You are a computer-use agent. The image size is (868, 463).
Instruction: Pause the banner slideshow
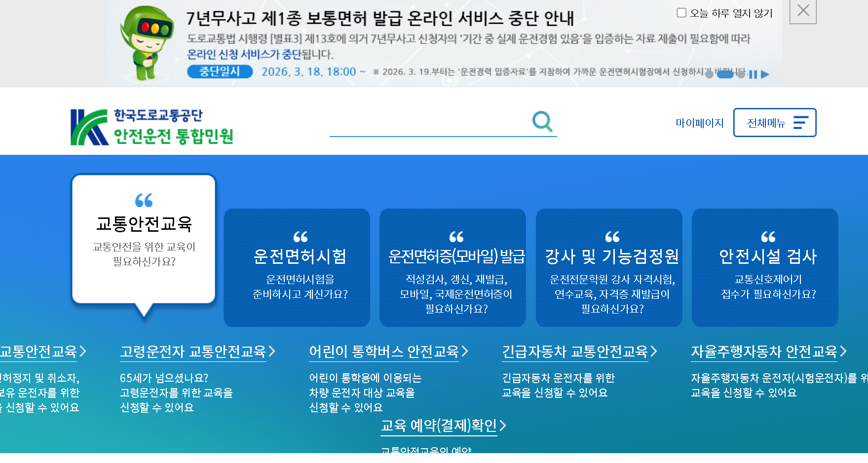tap(754, 74)
